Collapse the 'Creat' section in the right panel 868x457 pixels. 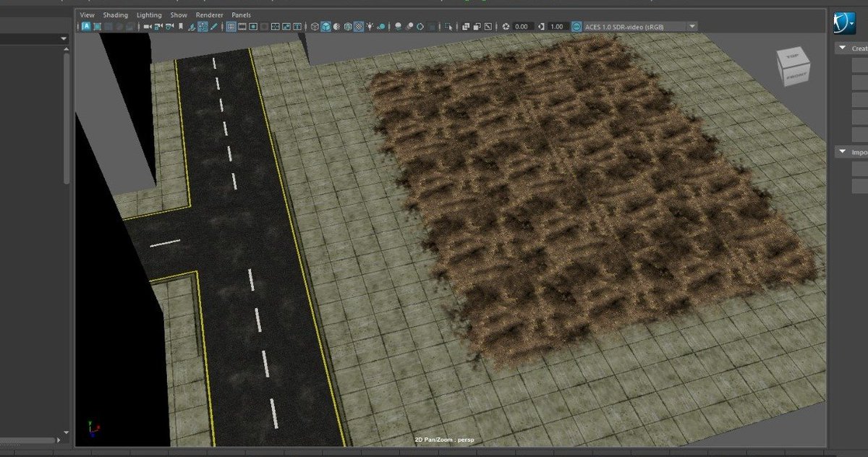click(842, 48)
